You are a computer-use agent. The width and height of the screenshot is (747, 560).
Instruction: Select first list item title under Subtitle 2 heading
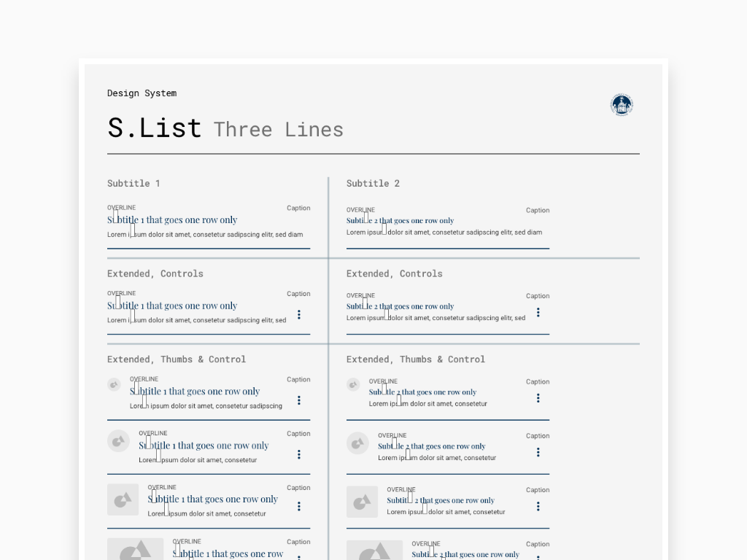click(x=400, y=220)
